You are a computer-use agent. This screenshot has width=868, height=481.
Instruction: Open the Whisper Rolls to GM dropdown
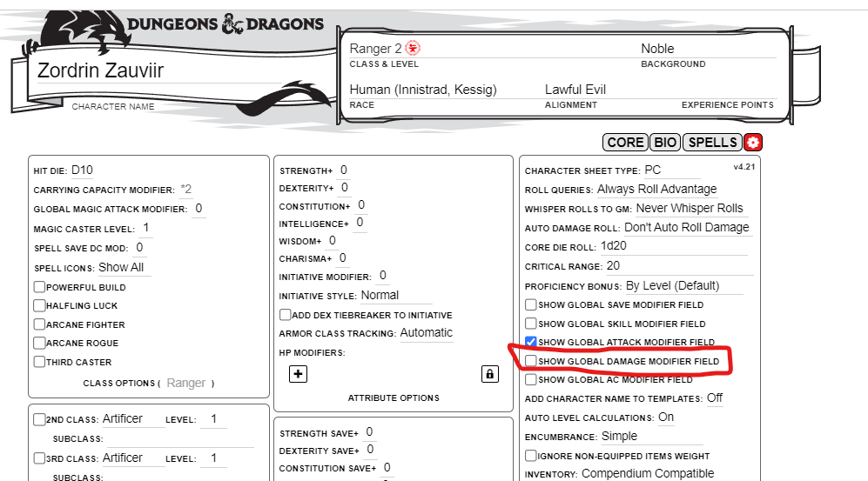click(689, 209)
